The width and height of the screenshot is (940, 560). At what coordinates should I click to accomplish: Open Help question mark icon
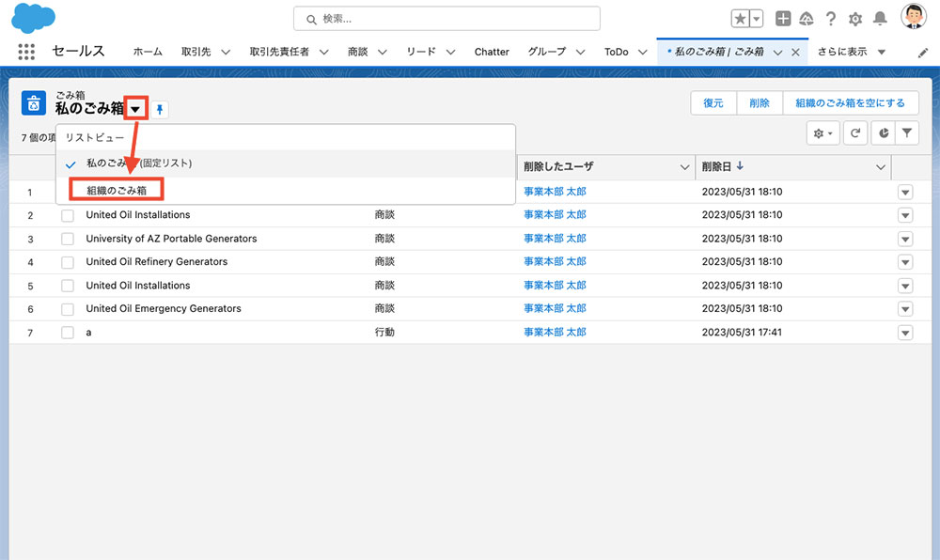pyautogui.click(x=831, y=19)
